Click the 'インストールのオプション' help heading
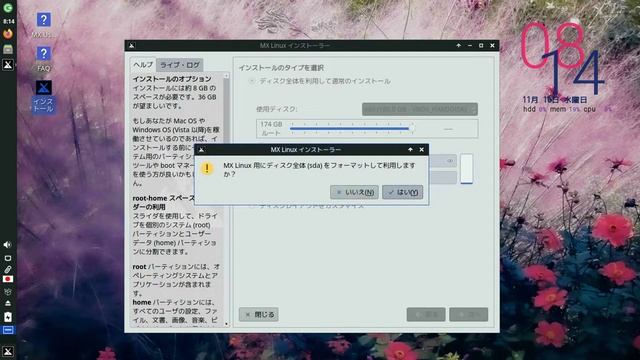This screenshot has width=640, height=360. pos(172,79)
